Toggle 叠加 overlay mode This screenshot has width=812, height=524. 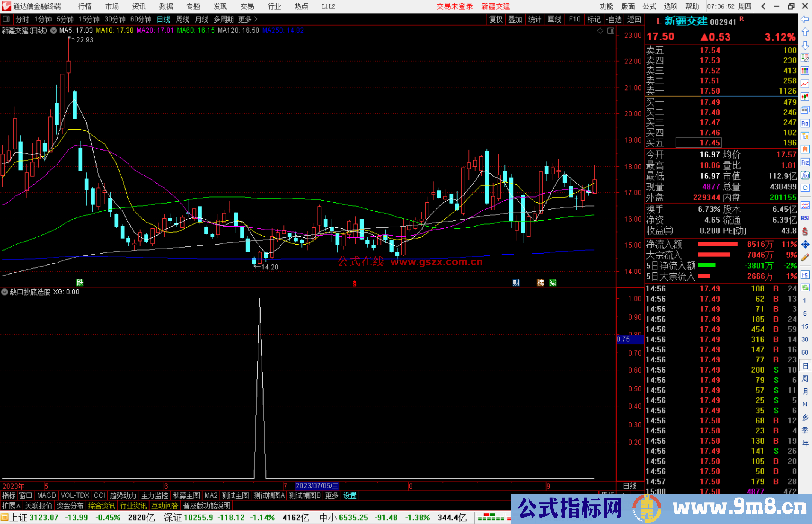(x=515, y=19)
